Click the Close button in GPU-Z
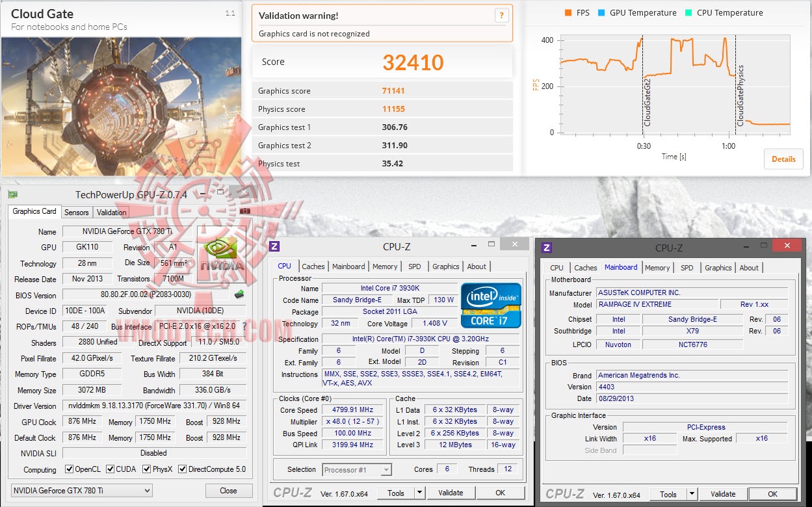This screenshot has width=812, height=507. click(228, 491)
